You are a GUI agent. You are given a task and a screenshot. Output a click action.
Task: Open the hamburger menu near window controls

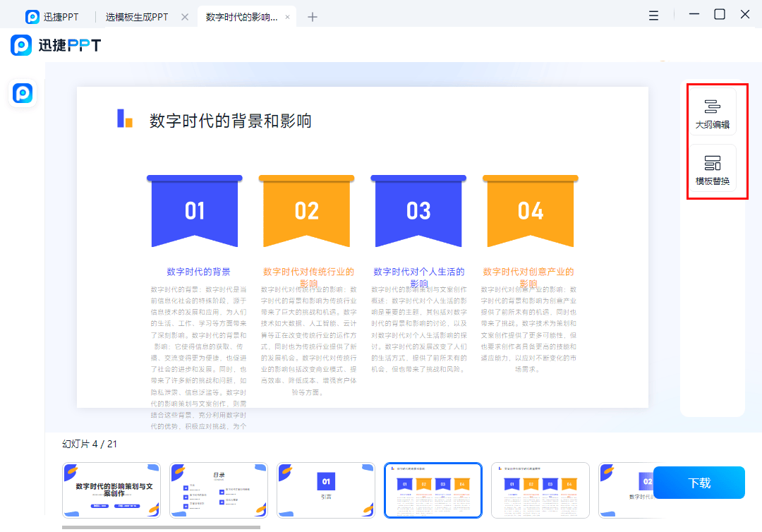653,16
